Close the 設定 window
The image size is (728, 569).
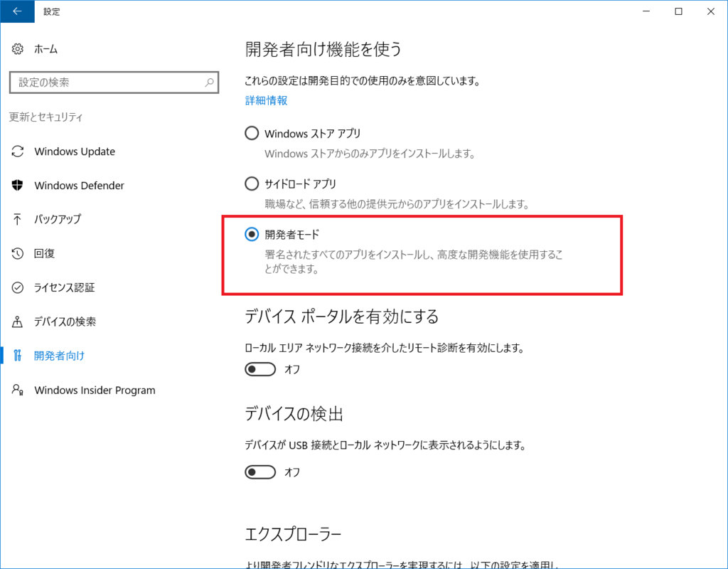711,11
